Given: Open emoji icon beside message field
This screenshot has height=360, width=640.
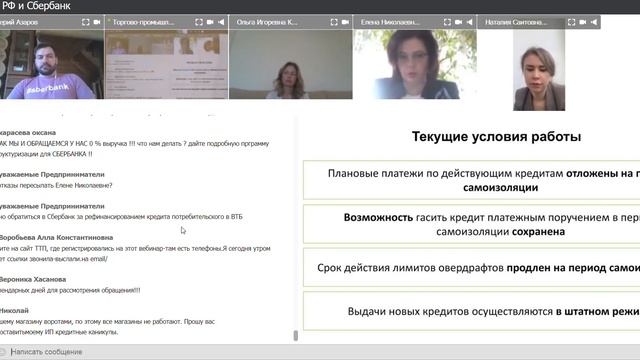Looking at the screenshot, I should 2,352.
